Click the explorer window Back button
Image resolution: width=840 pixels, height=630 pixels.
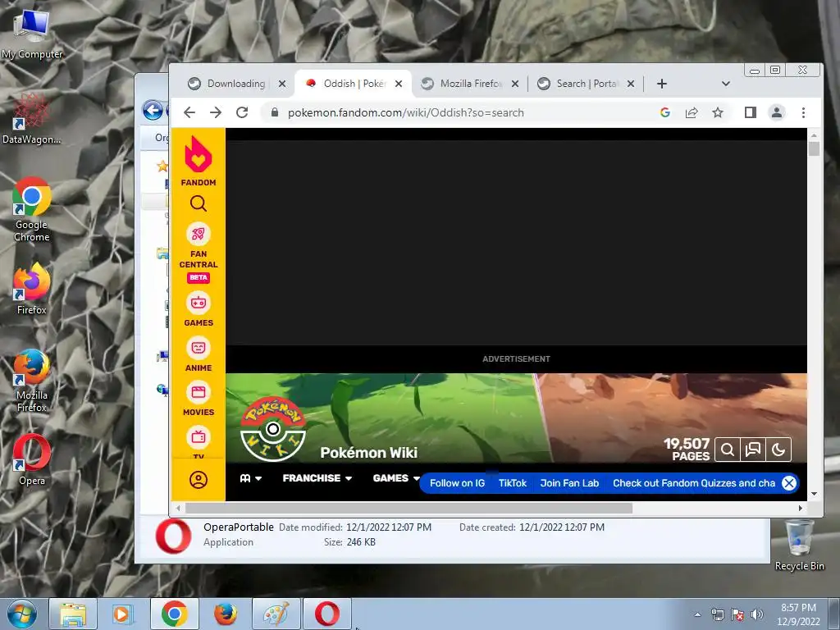point(153,111)
